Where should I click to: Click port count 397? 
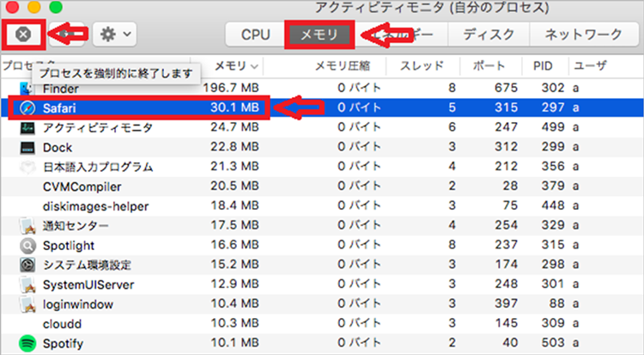click(x=506, y=303)
